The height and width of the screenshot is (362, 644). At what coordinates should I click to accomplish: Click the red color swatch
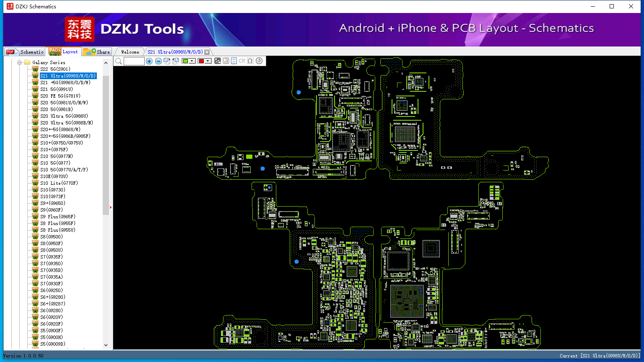[201, 61]
